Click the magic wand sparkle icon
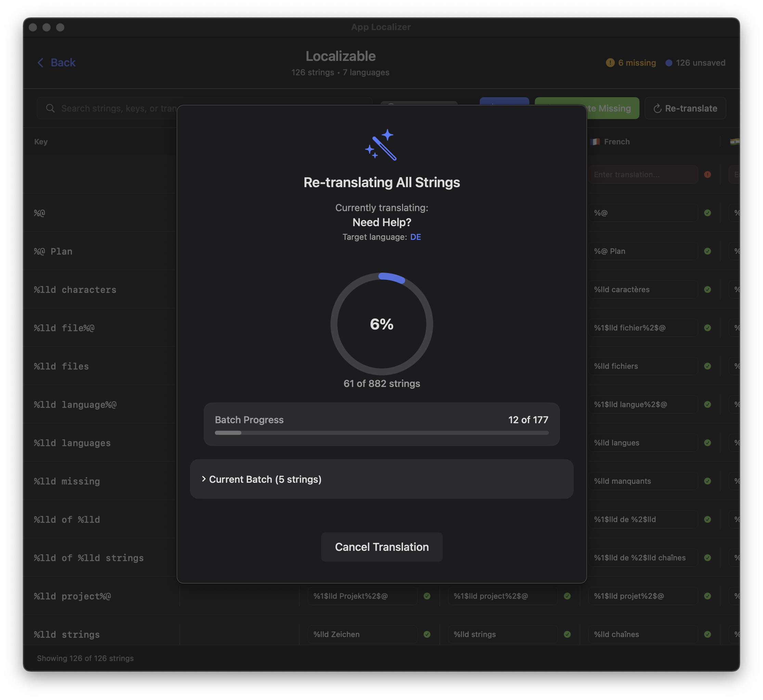763x700 pixels. (x=381, y=145)
